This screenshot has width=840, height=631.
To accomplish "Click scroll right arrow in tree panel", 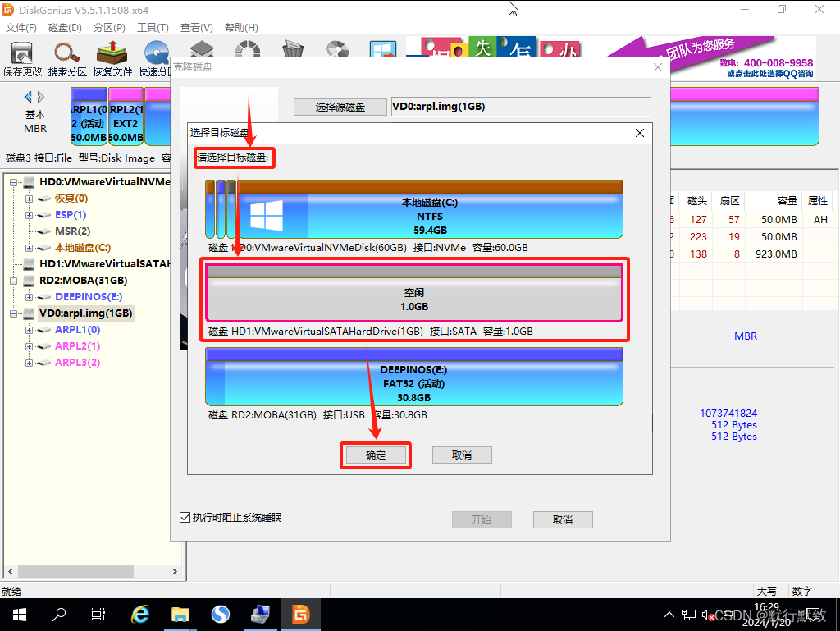I will tap(174, 572).
